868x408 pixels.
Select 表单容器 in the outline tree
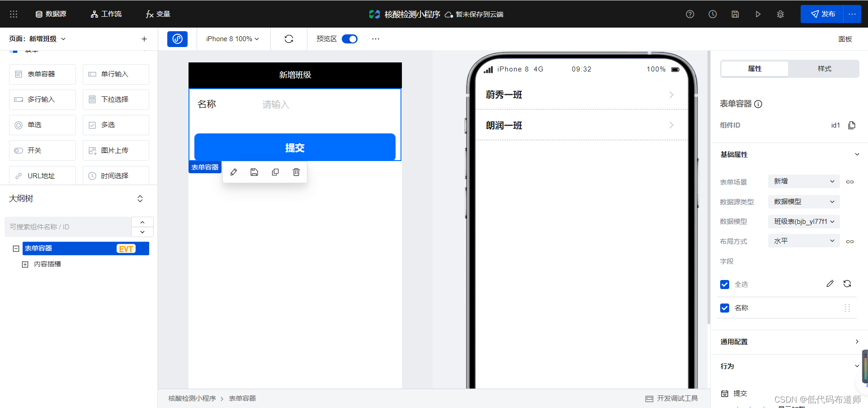point(86,248)
